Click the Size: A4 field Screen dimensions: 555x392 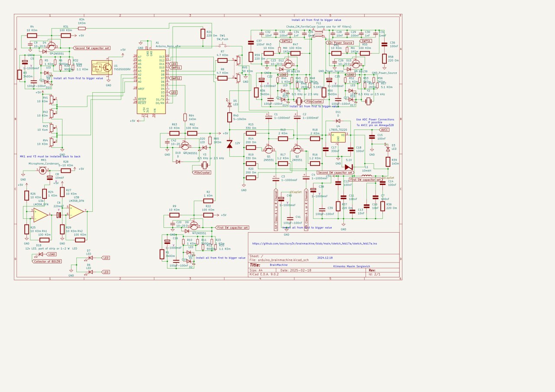click(256, 270)
